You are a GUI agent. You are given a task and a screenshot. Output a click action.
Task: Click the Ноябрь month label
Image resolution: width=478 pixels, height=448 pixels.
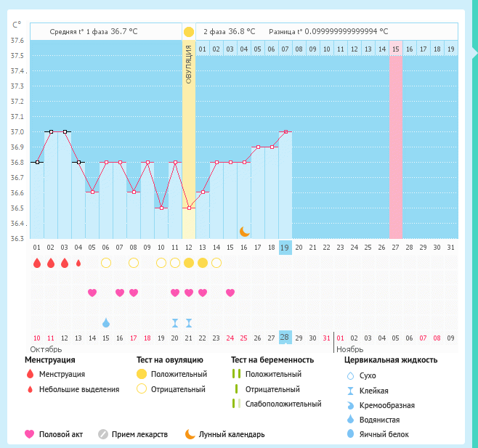click(x=349, y=349)
